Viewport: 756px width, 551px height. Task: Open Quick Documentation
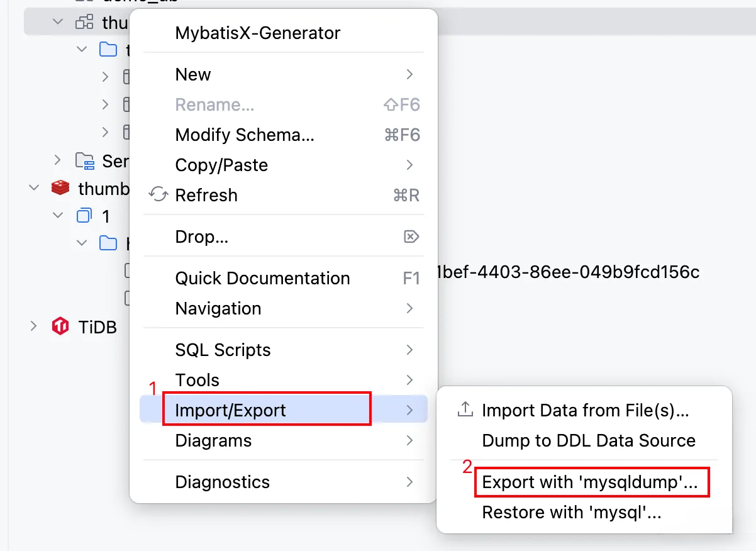coord(283,278)
